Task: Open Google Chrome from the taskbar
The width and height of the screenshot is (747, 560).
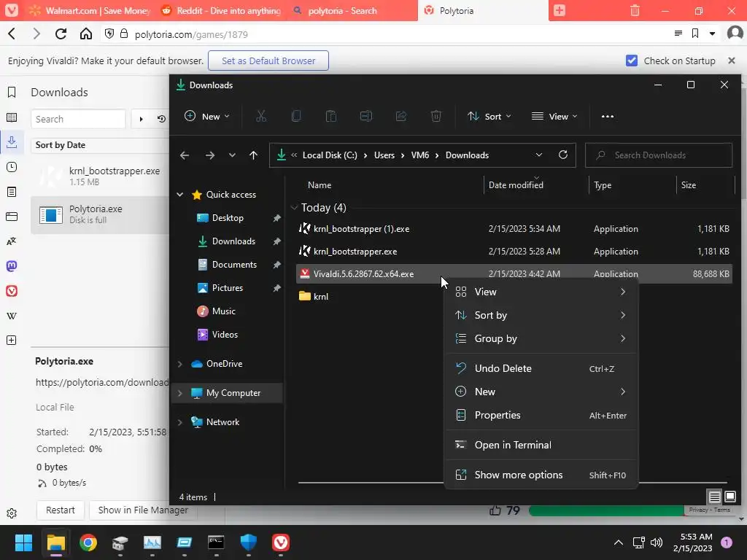Action: point(88,542)
